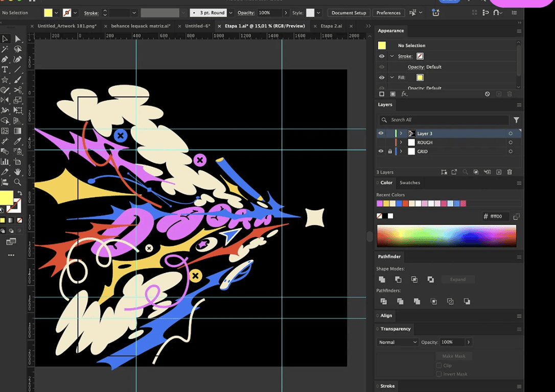This screenshot has width=555, height=392.
Task: Click the Preferences button
Action: click(388, 13)
